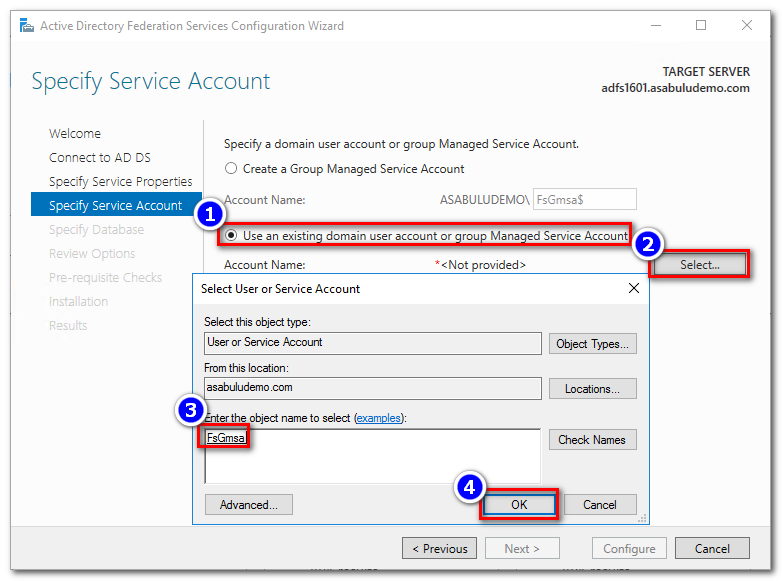Click the User or Service Account object type field
This screenshot has width=782, height=581.
coord(373,343)
